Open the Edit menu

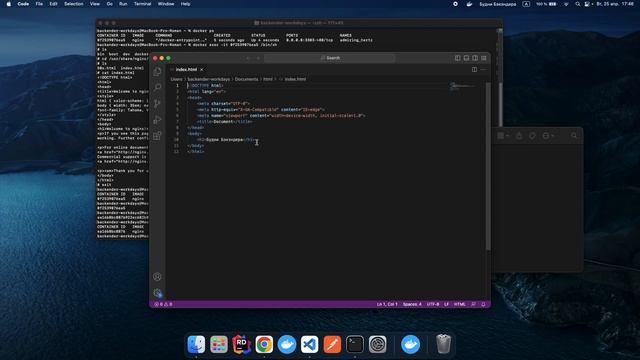[53, 4]
